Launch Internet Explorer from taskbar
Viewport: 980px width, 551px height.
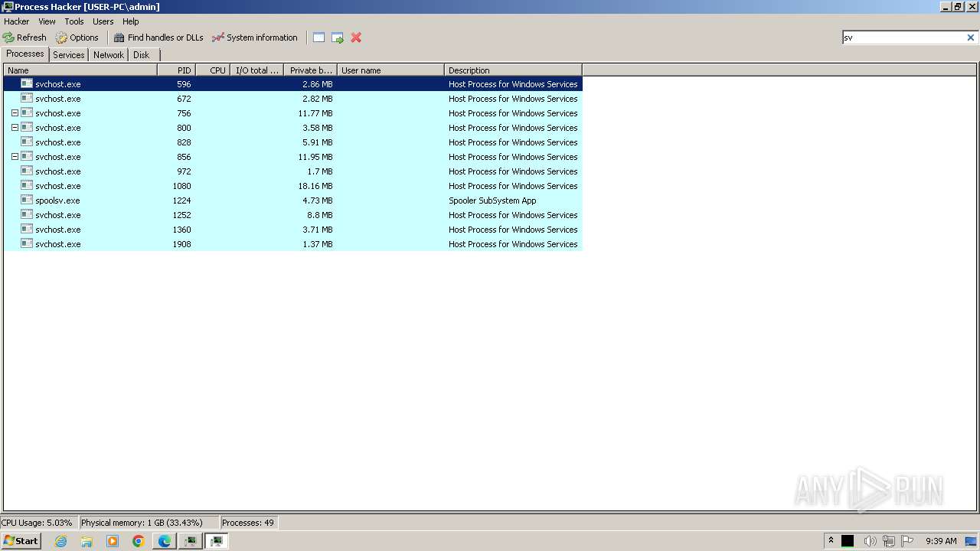click(x=60, y=541)
